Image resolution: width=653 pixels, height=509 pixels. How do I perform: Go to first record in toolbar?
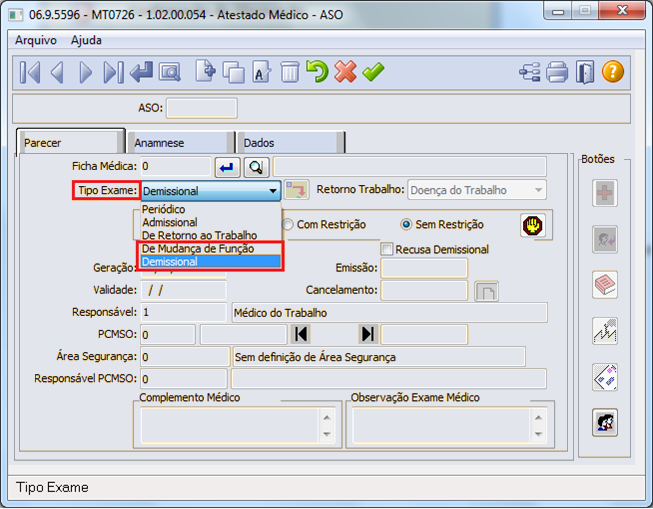pos(30,72)
